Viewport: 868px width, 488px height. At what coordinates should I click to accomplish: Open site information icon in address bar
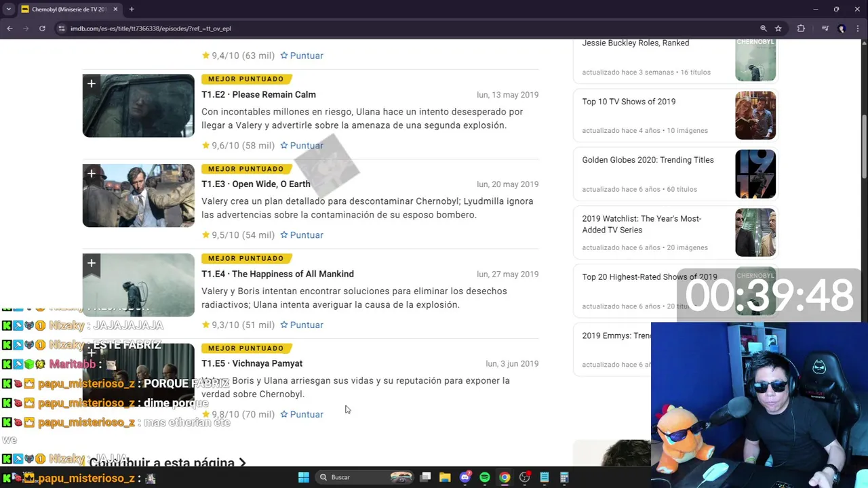click(x=61, y=28)
